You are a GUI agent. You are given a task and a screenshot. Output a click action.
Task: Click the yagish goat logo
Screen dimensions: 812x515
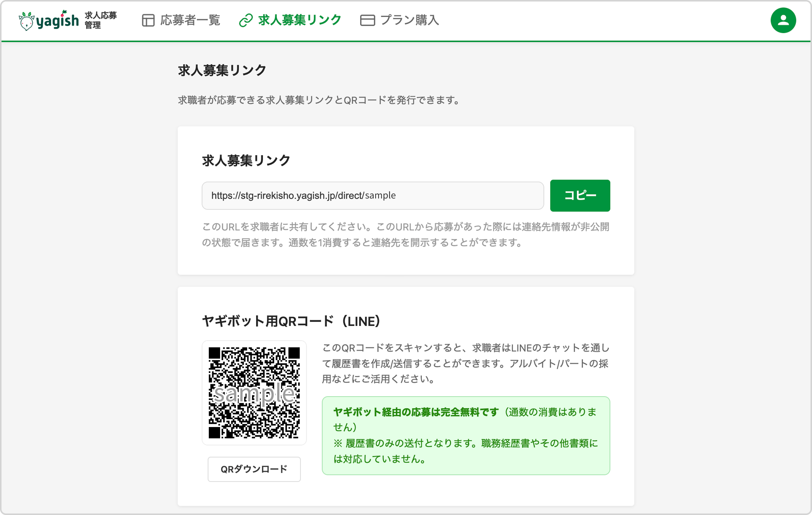[49, 20]
